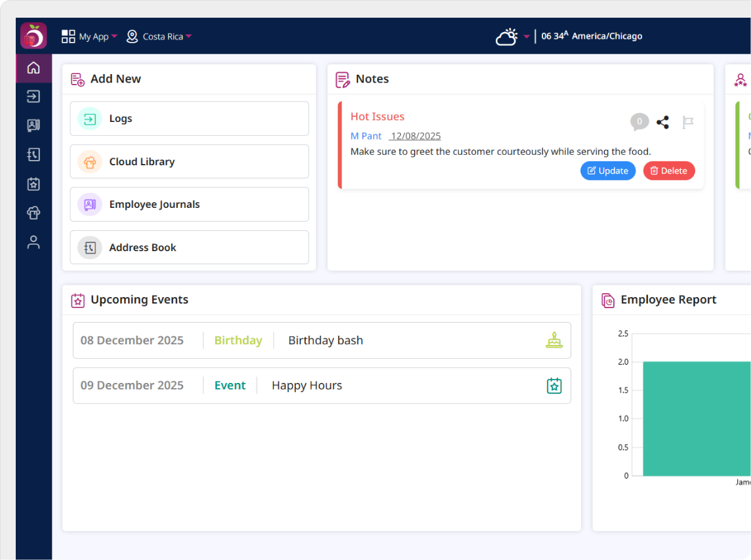The height and width of the screenshot is (560, 751).
Task: Open comments bubble on Hot Issues note
Action: pos(639,121)
